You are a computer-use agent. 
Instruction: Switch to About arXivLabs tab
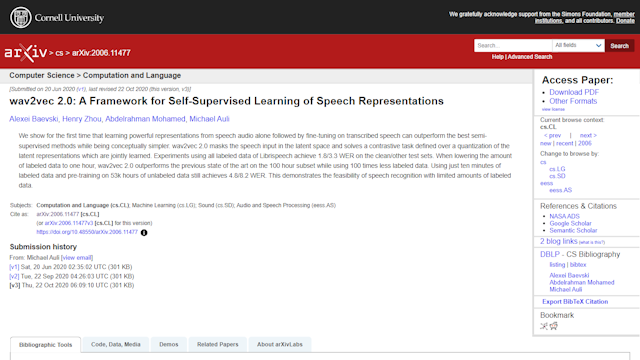(280, 344)
